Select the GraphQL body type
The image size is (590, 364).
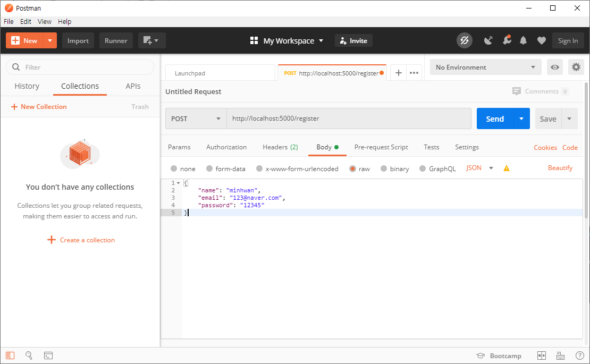point(423,168)
